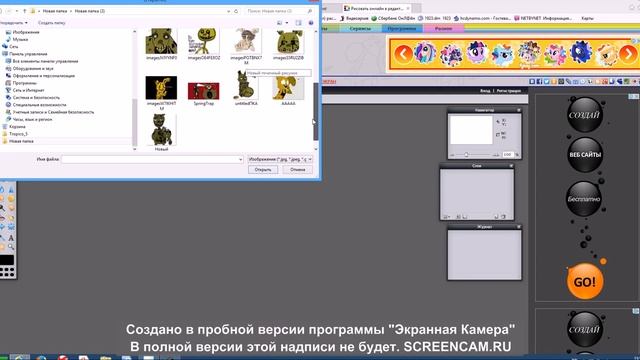Click the Twitter share icon
Viewport: 640px width, 360px height.
[x=547, y=82]
